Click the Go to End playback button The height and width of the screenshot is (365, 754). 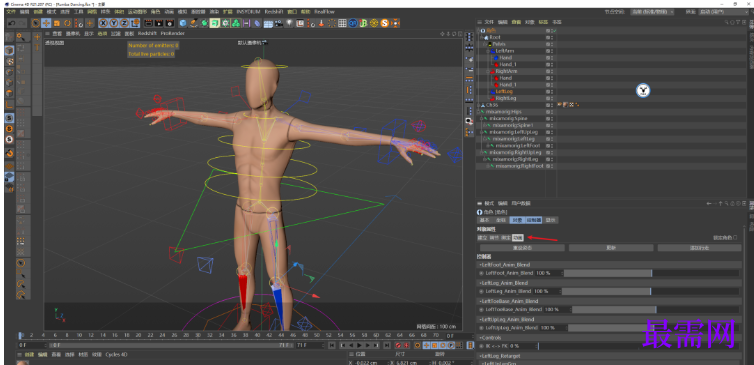(387, 345)
